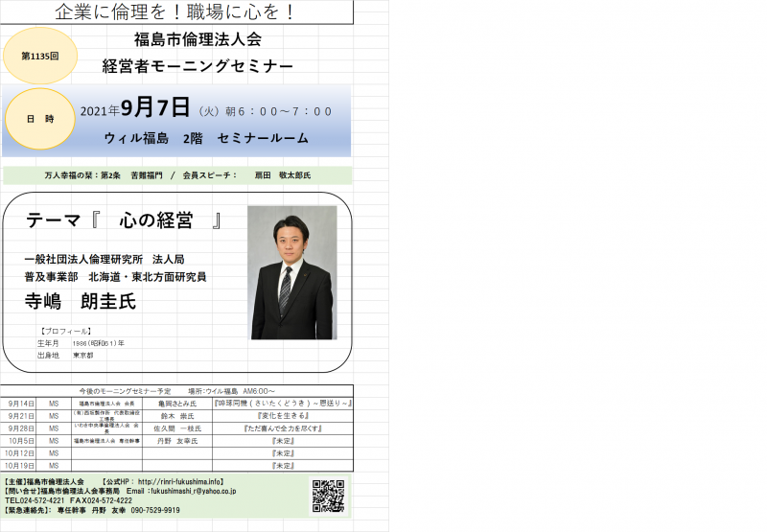This screenshot has height=532, width=767.
Task: Click the 日時 oval badge
Action: 39,119
